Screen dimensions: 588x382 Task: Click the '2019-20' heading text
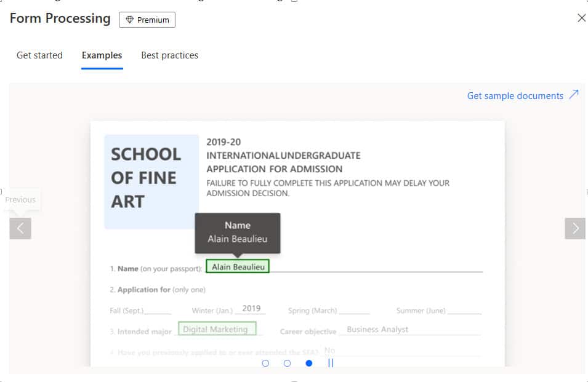[x=224, y=142]
